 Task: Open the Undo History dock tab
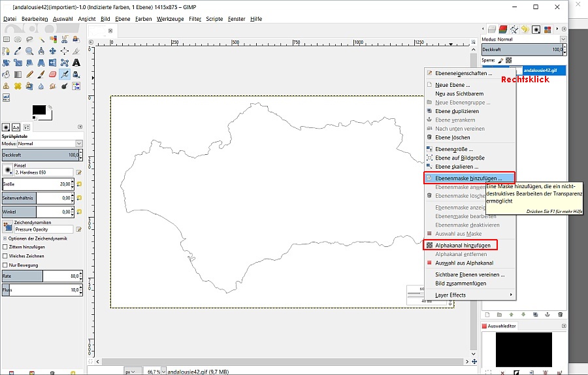point(524,29)
